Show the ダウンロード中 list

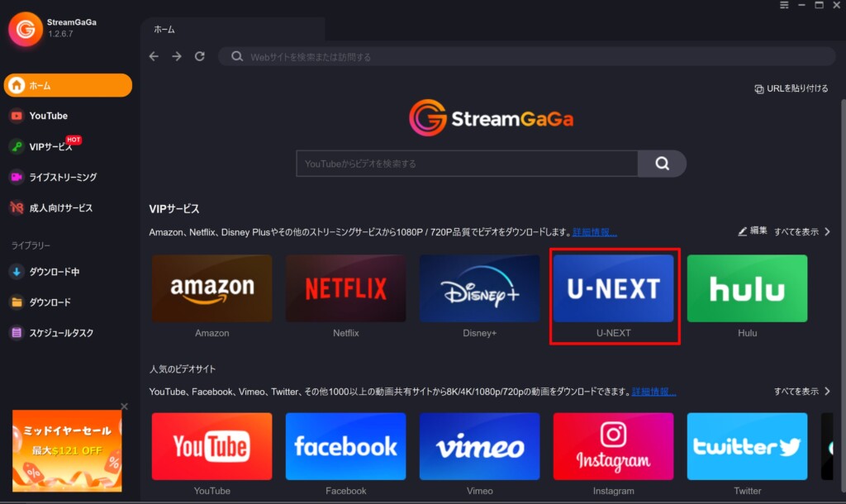point(45,272)
